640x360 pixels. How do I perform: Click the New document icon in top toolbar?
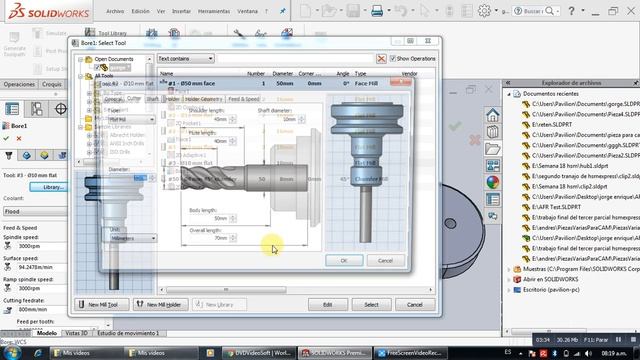click(x=306, y=11)
